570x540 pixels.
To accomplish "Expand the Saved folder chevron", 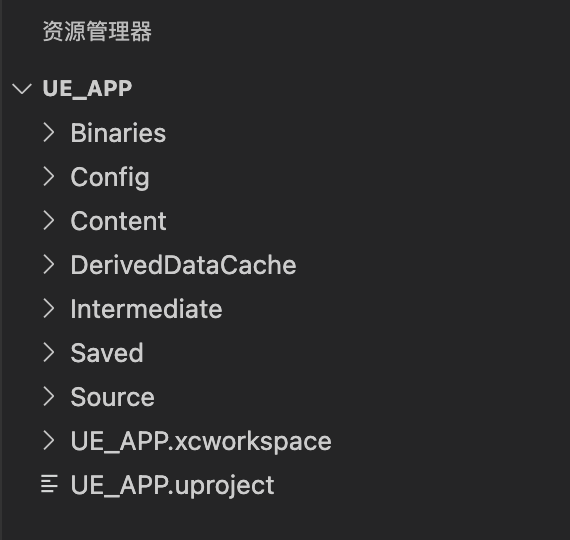I will click(x=49, y=352).
